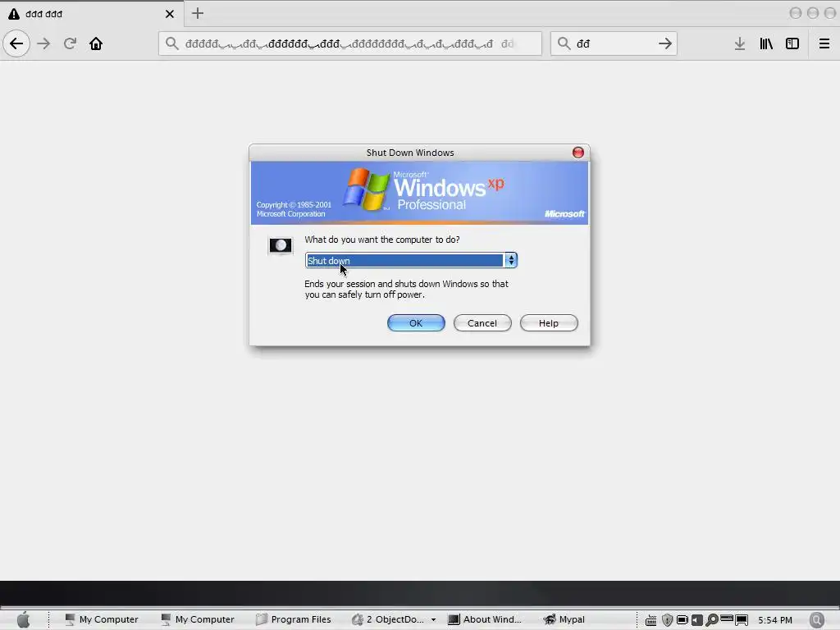Screen dimensions: 840x630
Task: Switch to first My Computer taskbar item
Action: 101,619
